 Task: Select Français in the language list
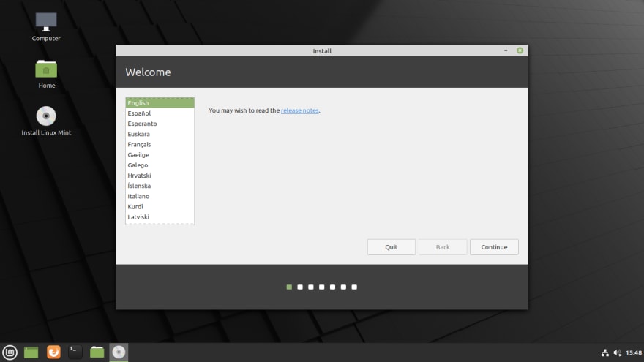click(x=160, y=145)
